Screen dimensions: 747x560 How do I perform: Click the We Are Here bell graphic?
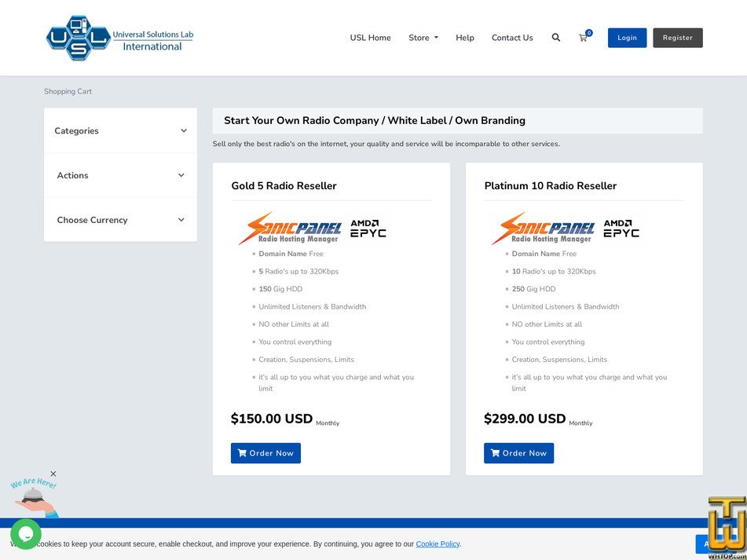coord(35,498)
